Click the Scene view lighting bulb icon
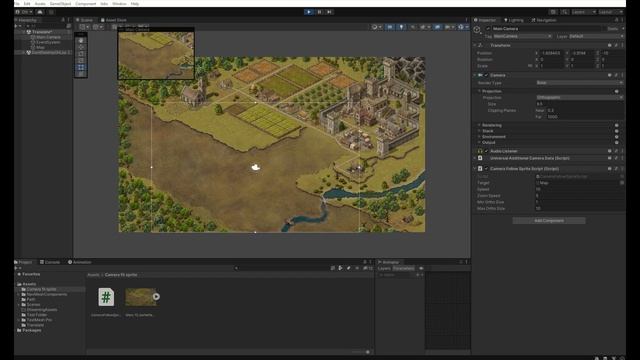 click(x=401, y=27)
